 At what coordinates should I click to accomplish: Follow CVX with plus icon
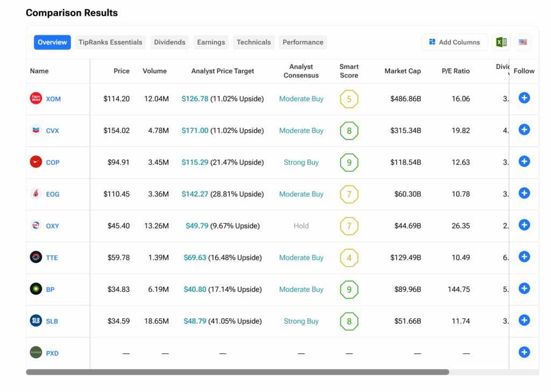tap(524, 130)
